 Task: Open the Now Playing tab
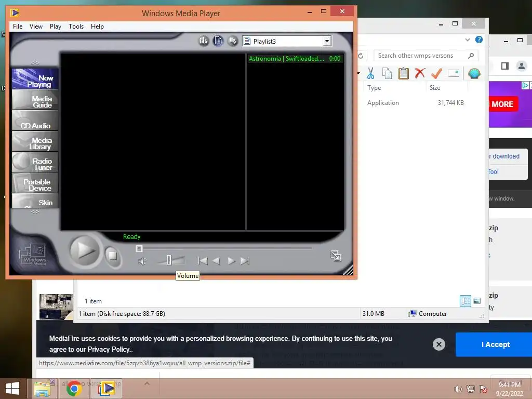[x=35, y=79]
